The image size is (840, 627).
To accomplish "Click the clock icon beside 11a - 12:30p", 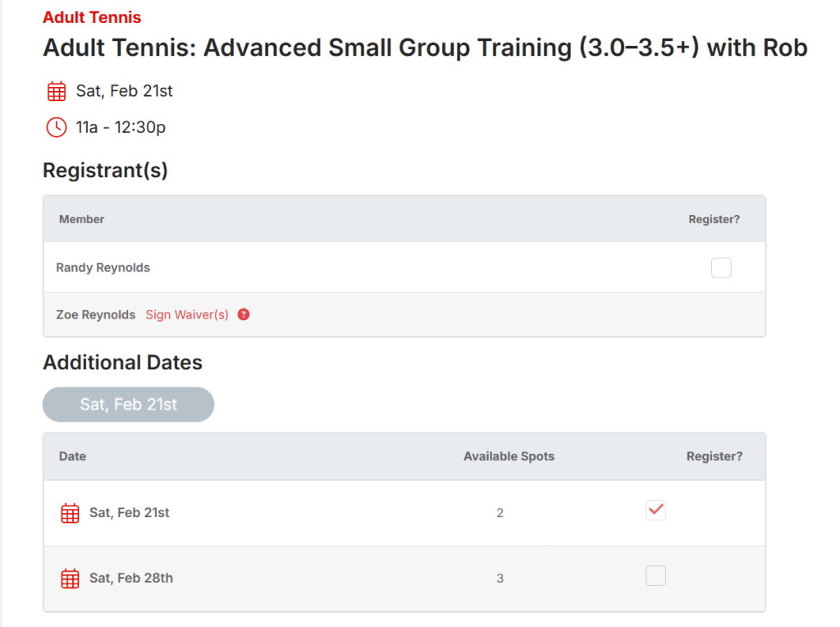I will (56, 127).
